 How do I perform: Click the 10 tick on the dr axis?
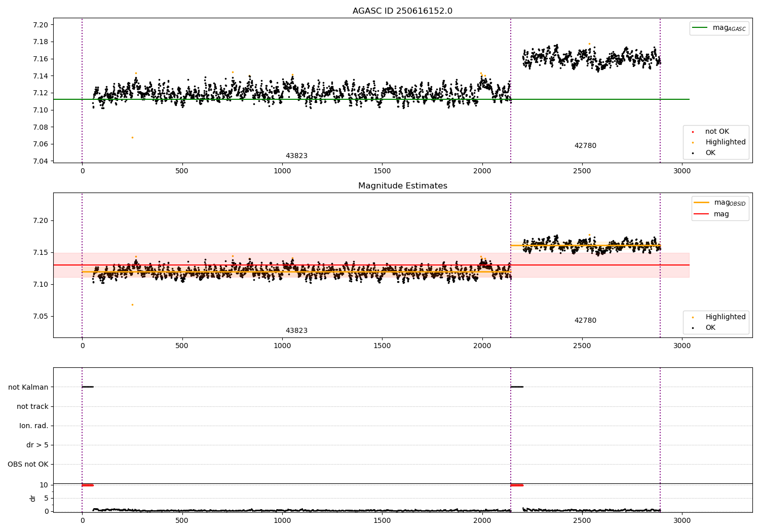pos(44,485)
